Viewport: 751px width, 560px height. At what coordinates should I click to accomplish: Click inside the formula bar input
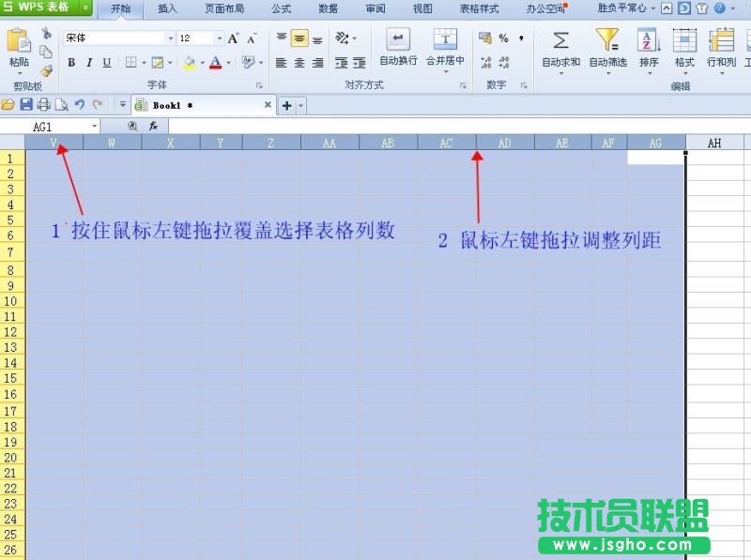pyautogui.click(x=459, y=127)
